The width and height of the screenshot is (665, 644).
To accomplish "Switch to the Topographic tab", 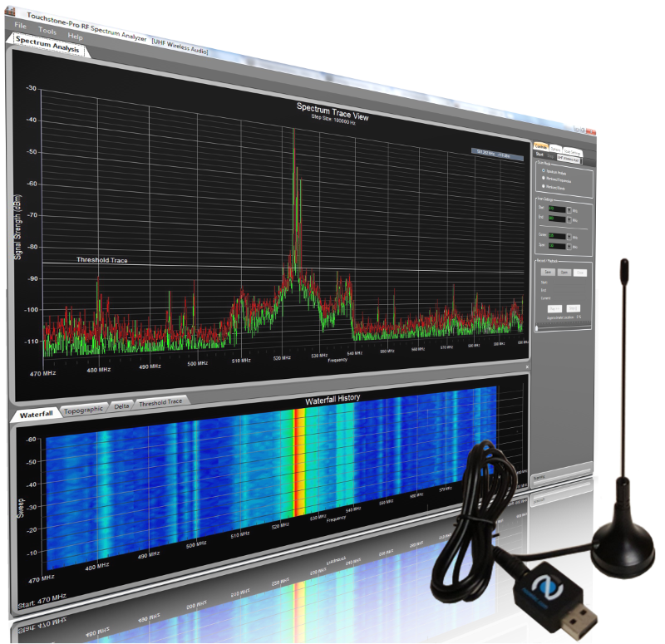I will point(83,409).
